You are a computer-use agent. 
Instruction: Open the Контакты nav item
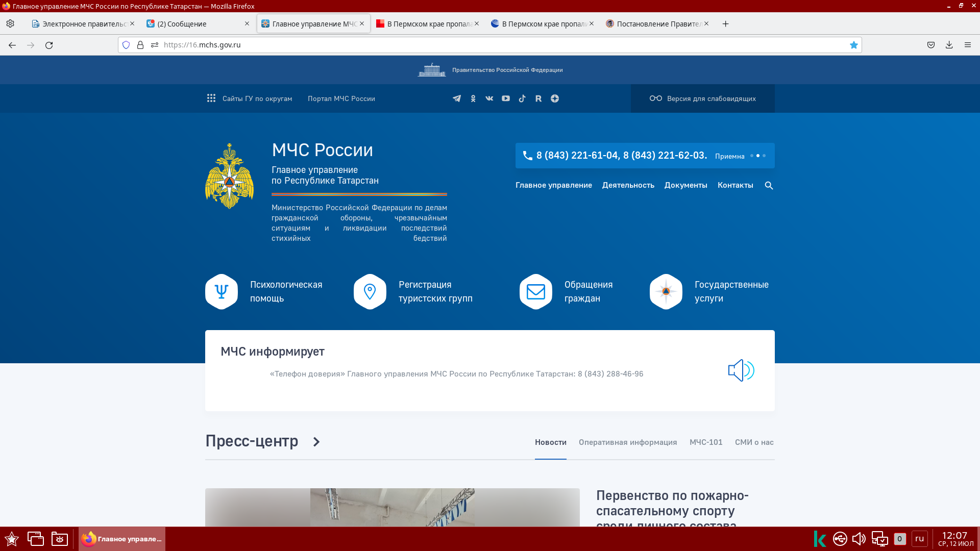coord(736,185)
